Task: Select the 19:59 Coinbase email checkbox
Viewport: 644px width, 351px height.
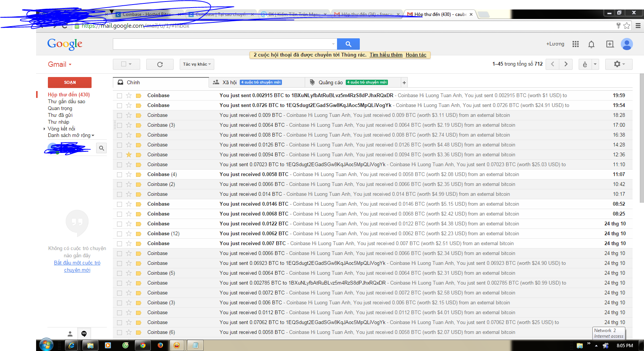Action: 120,96
